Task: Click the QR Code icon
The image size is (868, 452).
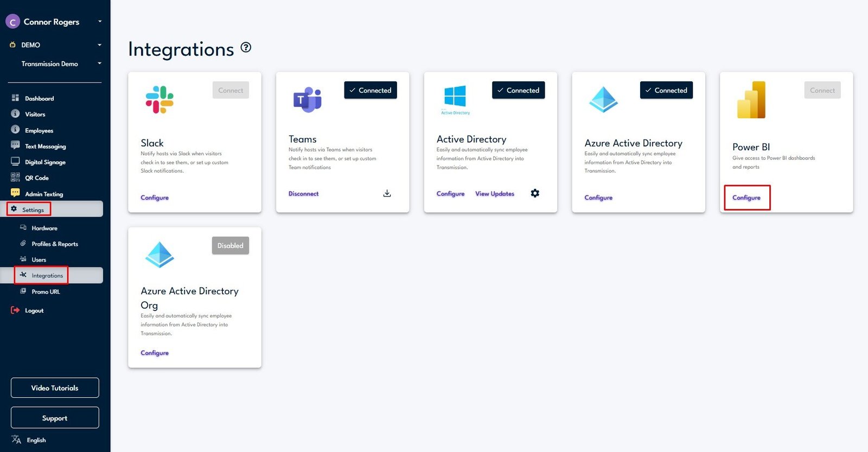Action: point(15,177)
